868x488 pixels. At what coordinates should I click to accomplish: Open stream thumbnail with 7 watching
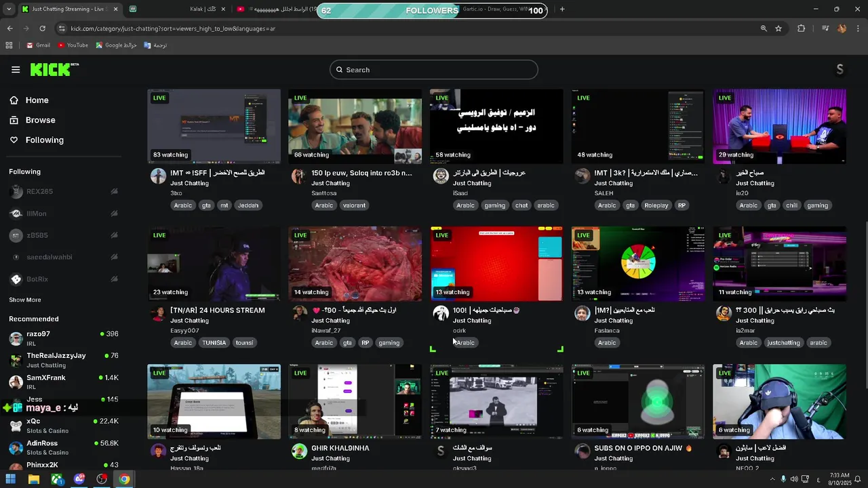tap(496, 402)
